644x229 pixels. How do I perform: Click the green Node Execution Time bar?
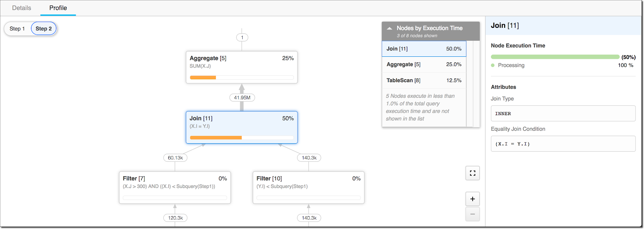point(555,57)
